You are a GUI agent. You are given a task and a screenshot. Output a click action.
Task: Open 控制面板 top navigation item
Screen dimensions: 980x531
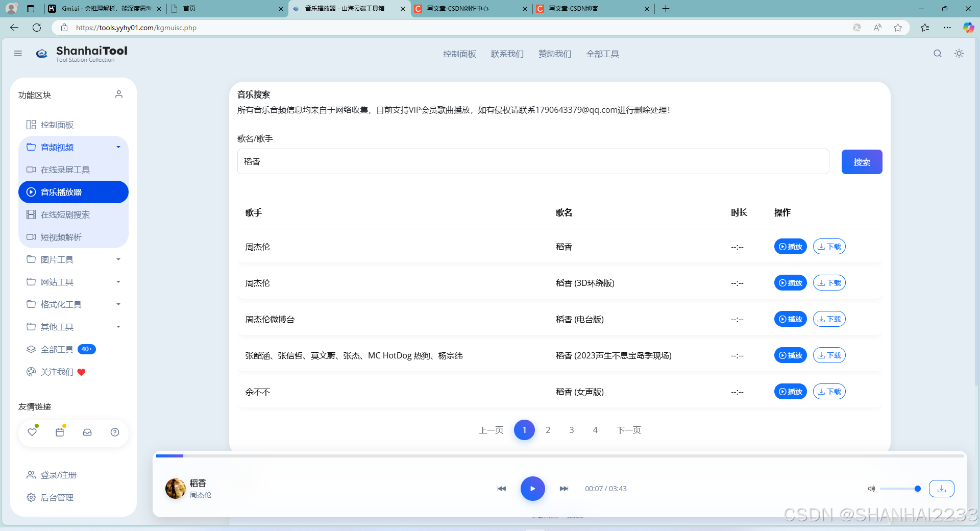(459, 54)
